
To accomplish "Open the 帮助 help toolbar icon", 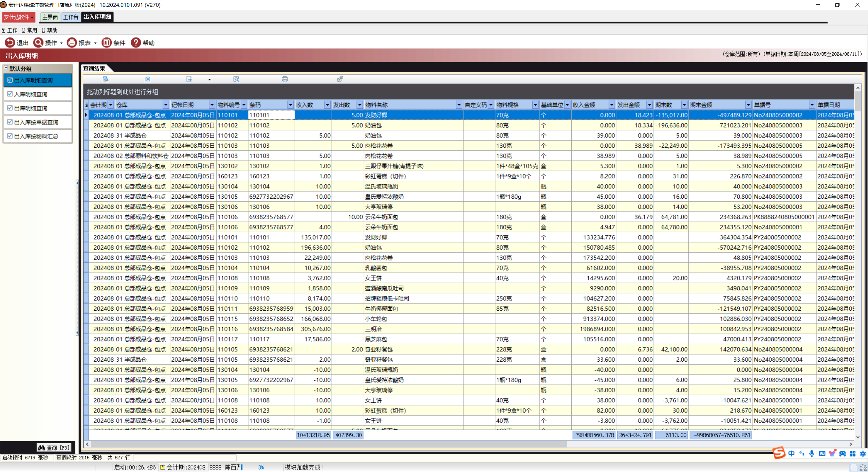I will pos(136,43).
